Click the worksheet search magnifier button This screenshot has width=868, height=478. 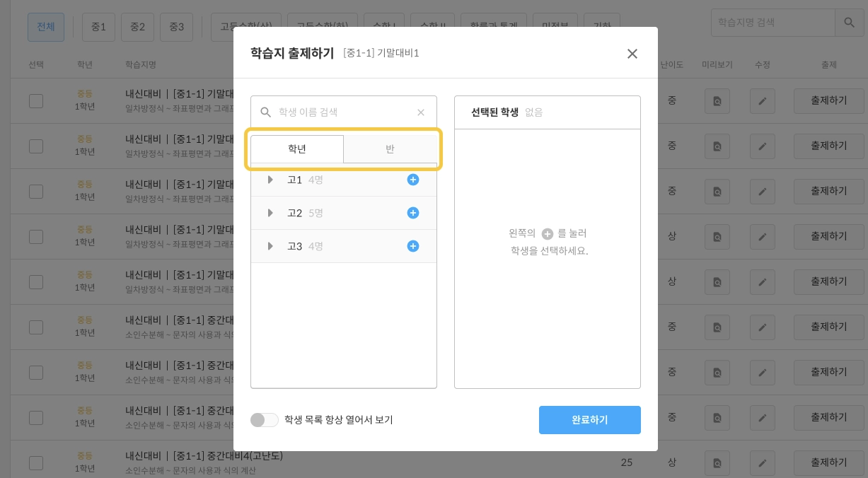849,23
